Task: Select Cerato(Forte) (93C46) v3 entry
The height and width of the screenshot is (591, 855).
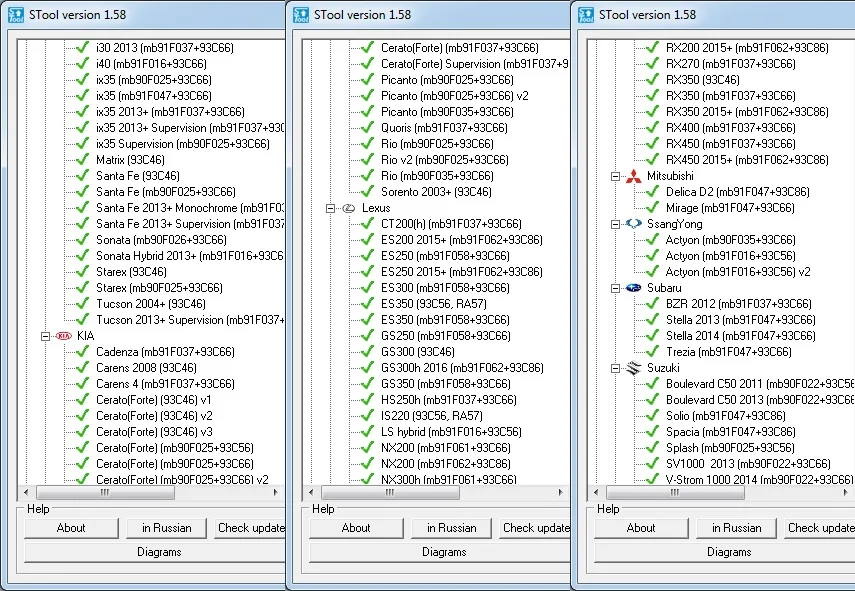Action: [154, 432]
